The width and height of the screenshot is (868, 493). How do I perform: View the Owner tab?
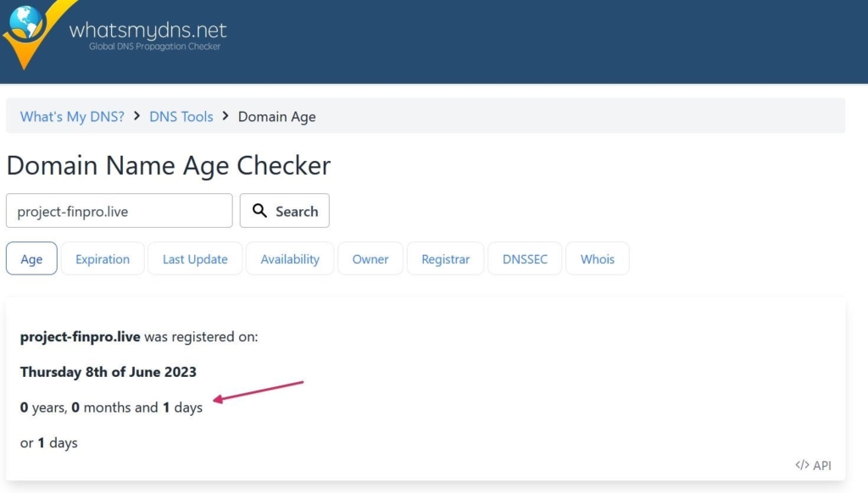[x=370, y=259]
